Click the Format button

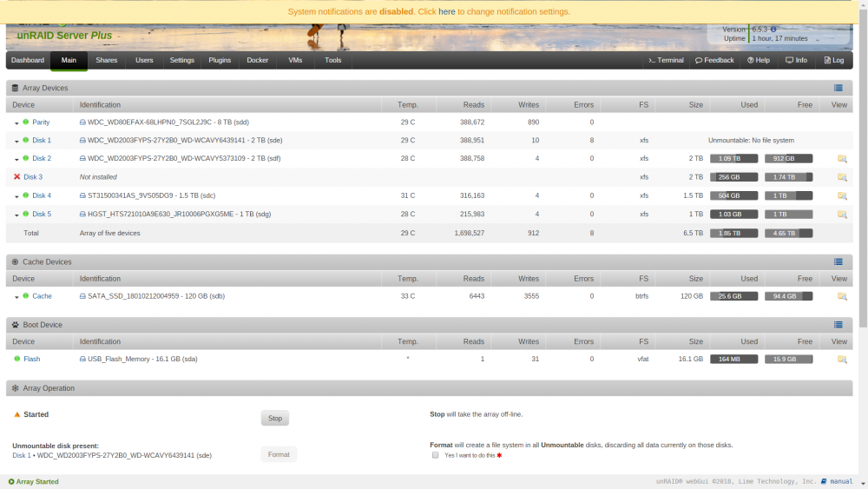(279, 454)
